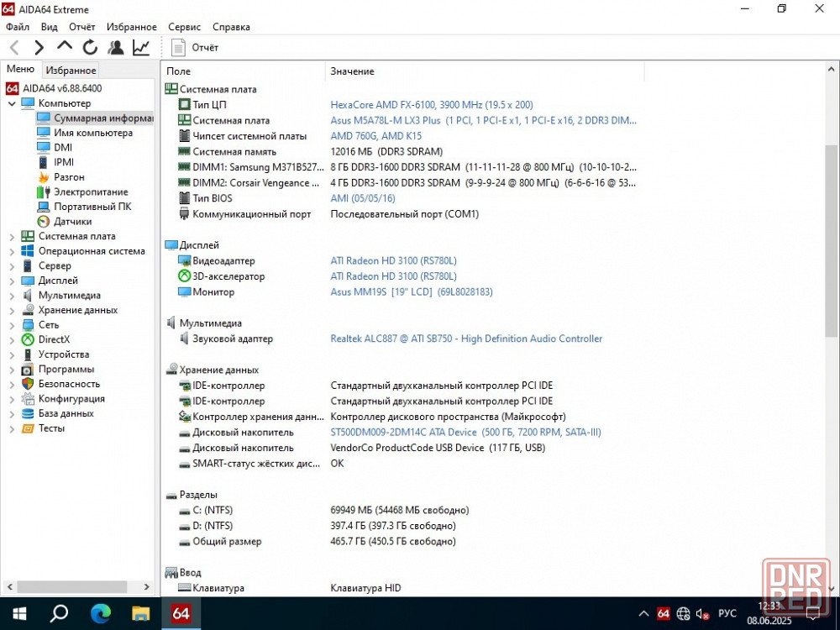The height and width of the screenshot is (630, 840).
Task: Click the AIDA64 taskbar button
Action: (x=181, y=613)
